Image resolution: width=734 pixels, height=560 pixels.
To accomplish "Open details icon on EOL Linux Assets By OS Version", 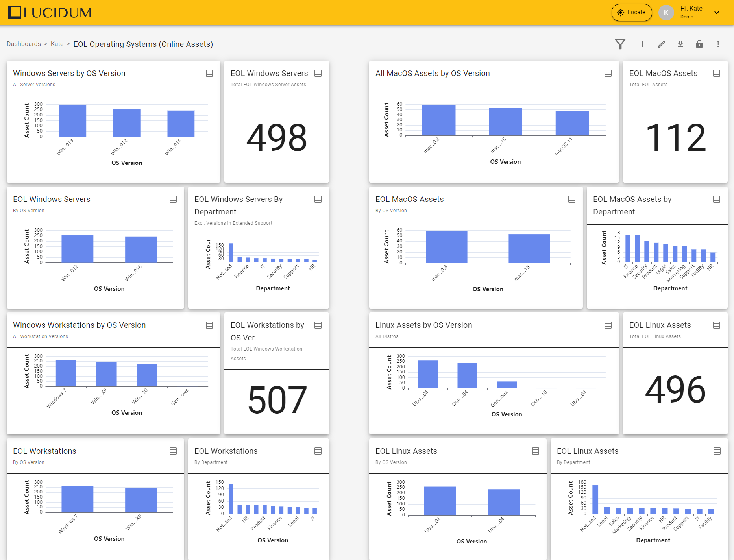I will [x=536, y=451].
